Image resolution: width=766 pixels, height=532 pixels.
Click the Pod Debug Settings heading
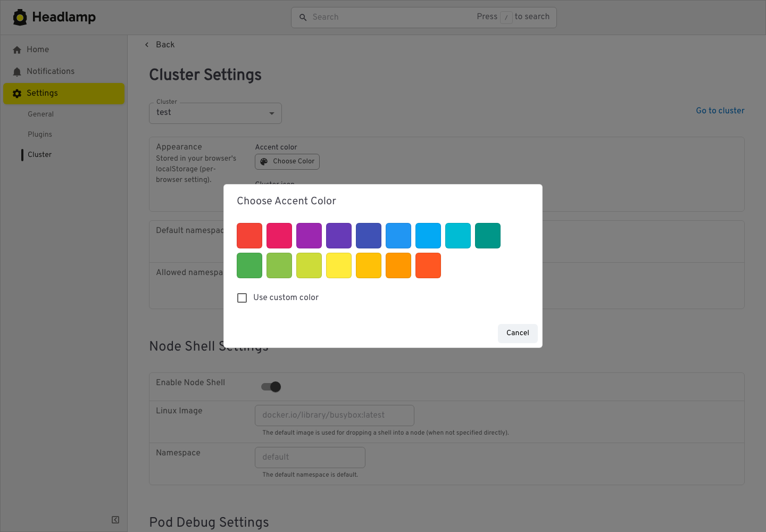[x=209, y=522]
